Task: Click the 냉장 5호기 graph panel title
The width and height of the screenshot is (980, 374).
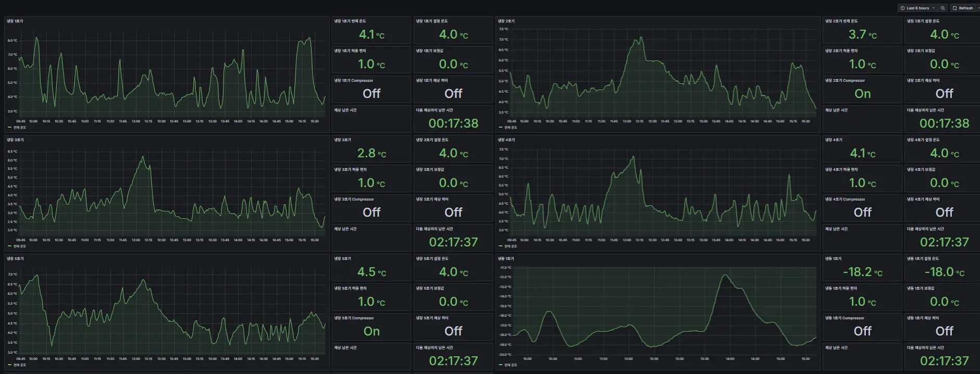Action: pos(15,259)
